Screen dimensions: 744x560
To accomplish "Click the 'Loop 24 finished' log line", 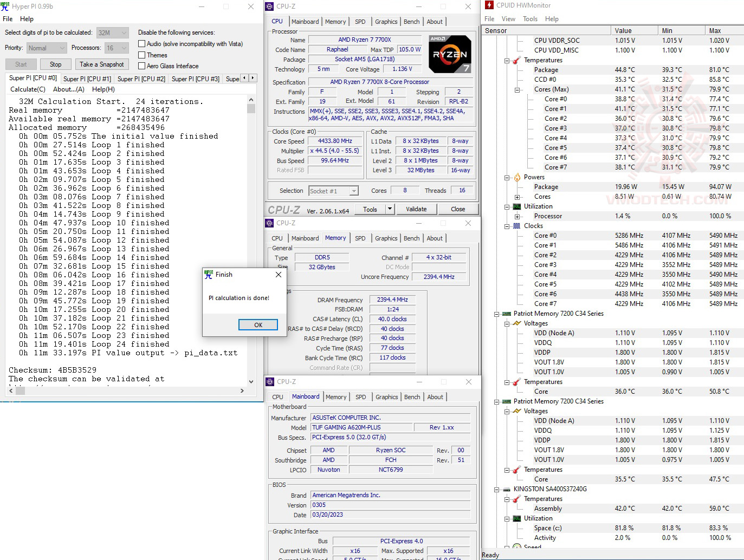I will coord(94,344).
